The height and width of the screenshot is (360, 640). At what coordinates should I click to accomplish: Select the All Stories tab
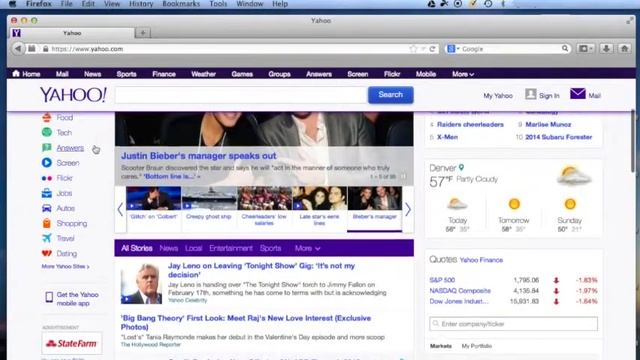137,248
